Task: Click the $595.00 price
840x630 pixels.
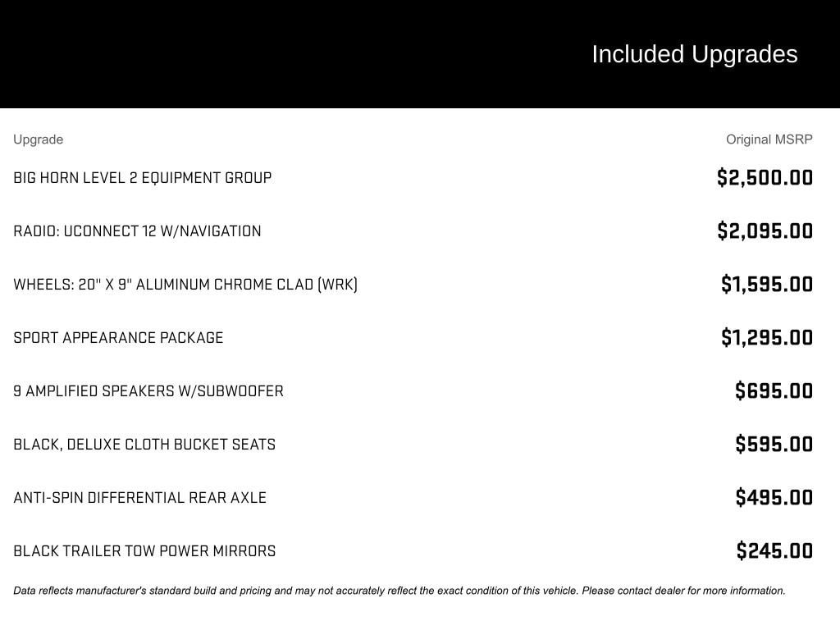Action: (x=774, y=445)
